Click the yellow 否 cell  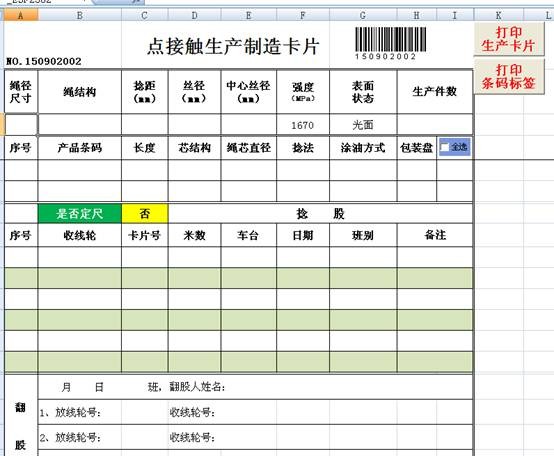(145, 214)
